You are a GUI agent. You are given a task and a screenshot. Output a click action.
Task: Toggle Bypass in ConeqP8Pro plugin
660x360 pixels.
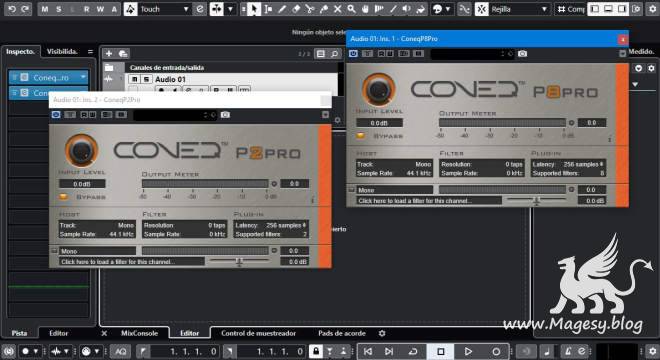(361, 136)
